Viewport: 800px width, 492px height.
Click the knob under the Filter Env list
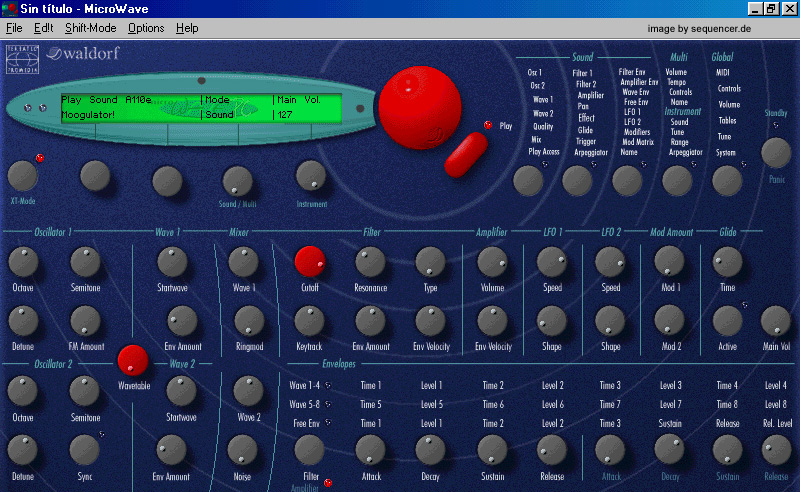(x=627, y=181)
